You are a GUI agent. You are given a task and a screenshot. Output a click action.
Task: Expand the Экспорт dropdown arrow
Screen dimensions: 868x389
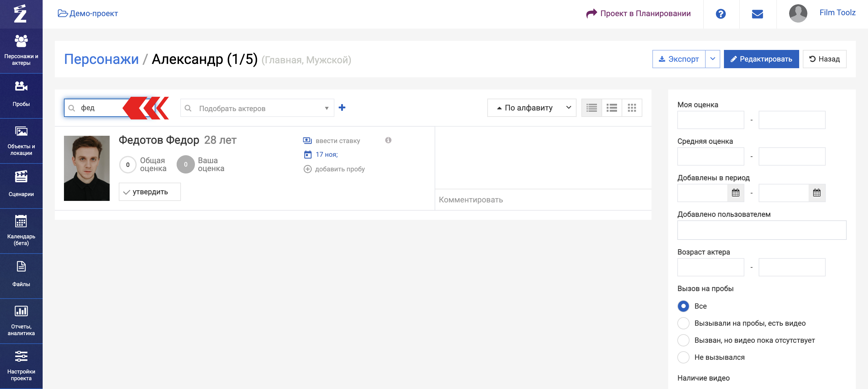[713, 59]
